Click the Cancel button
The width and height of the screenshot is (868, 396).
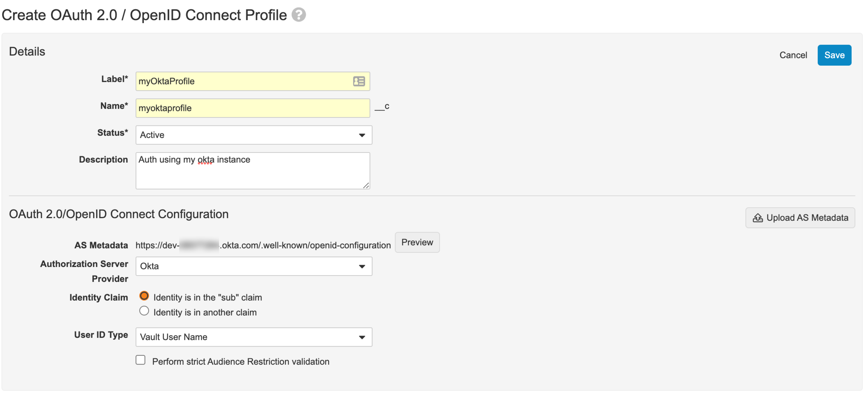(x=793, y=55)
